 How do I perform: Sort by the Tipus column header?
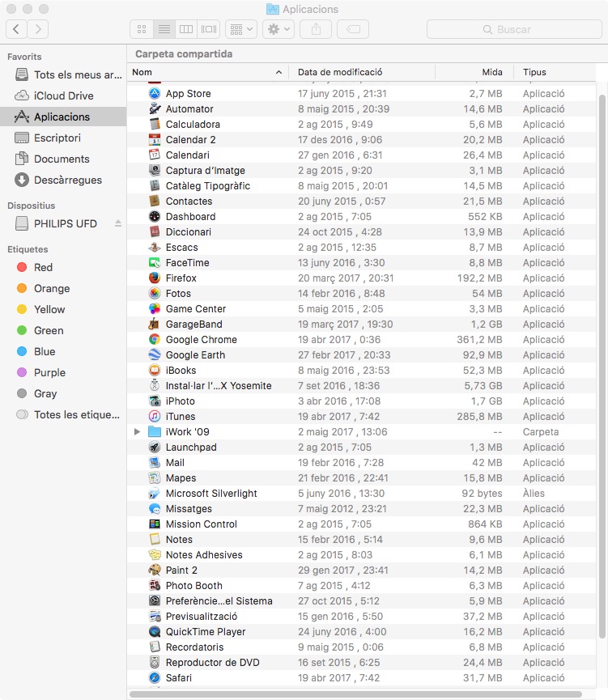coord(555,72)
